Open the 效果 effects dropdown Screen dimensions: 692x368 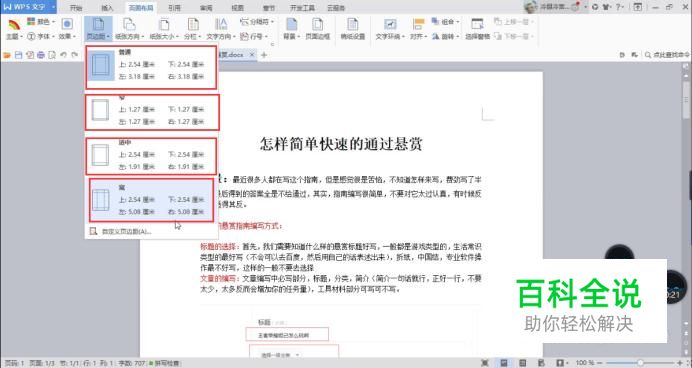click(x=67, y=29)
